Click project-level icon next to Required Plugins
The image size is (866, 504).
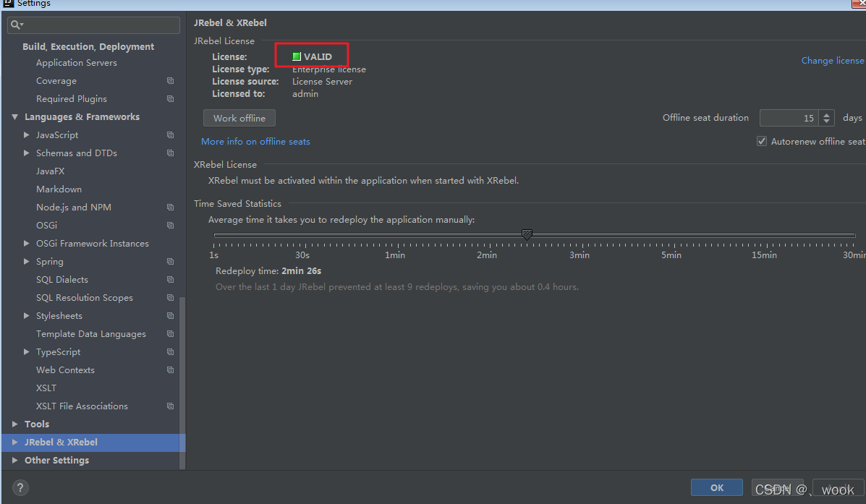pos(170,99)
